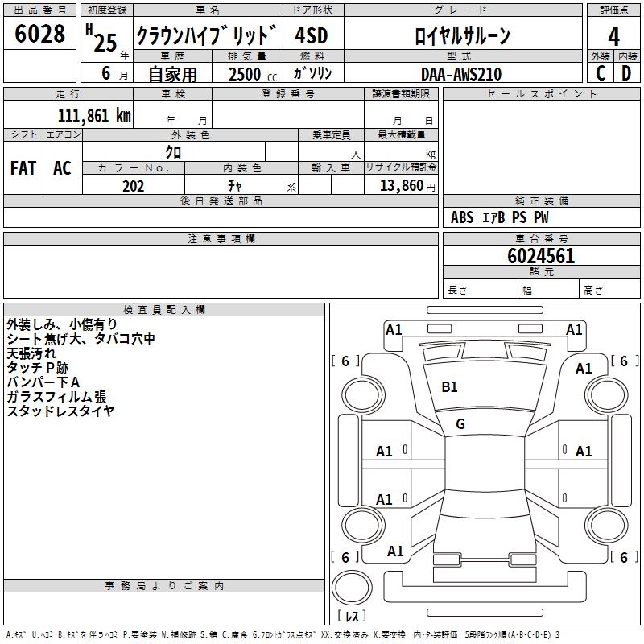Viewport: 644px width, 644px height.
Task: Click the model code DAA-AWS210
Action: point(461,74)
